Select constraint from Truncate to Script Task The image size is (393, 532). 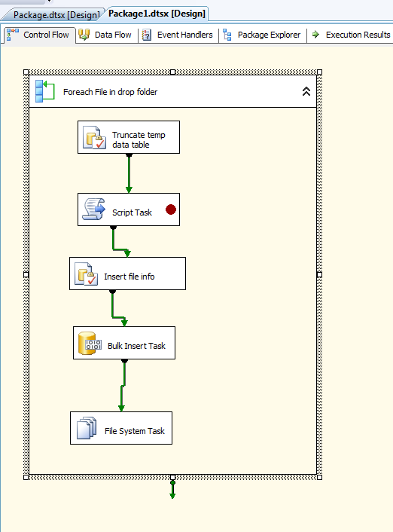(x=129, y=174)
